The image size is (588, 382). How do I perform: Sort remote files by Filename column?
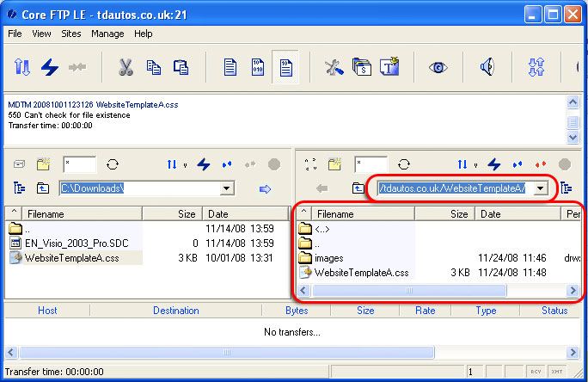pos(363,214)
